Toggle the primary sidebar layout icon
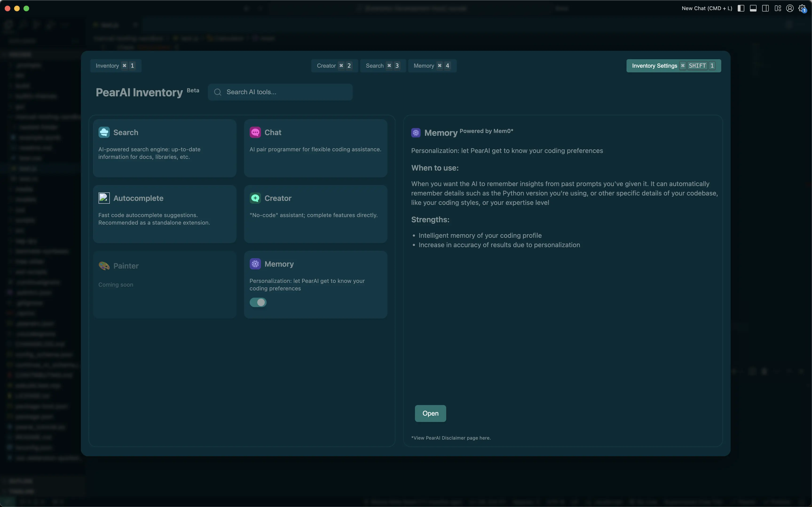This screenshot has width=812, height=507. (741, 8)
